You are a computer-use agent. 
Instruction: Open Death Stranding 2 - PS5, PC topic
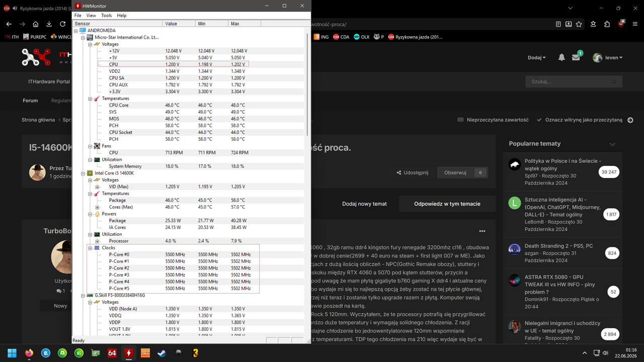559,246
